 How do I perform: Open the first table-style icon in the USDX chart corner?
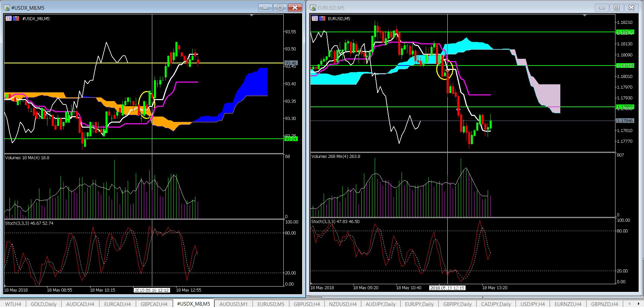(9, 18)
